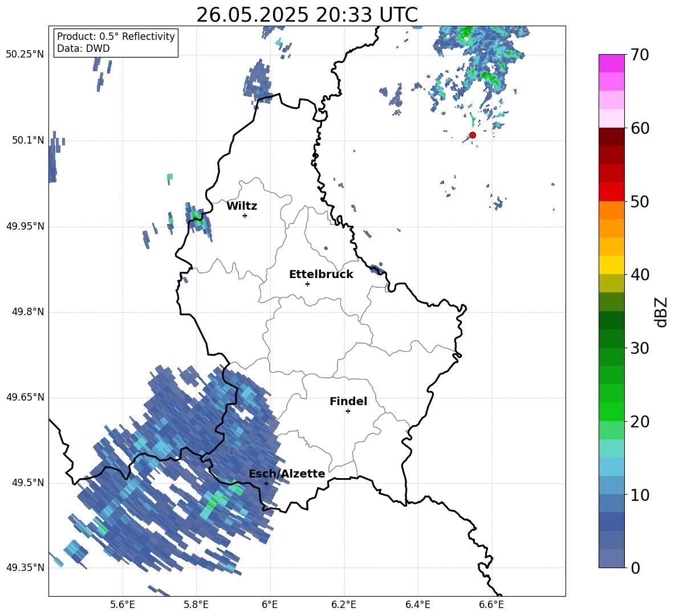Select the Wiltz city label
Image resolution: width=675 pixels, height=616 pixels.
(242, 206)
